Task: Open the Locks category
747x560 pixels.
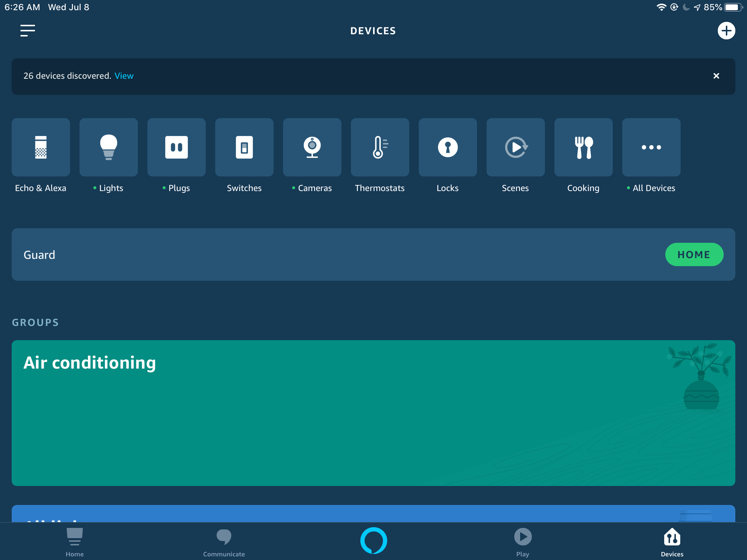Action: (448, 147)
